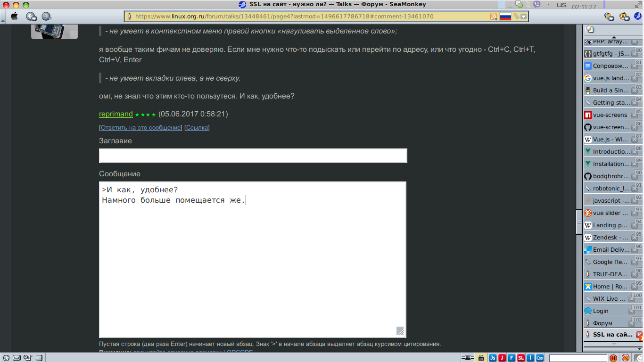Switch to the 'vue slider ...' DuckDuckGo tab
Image resolution: width=644 pixels, height=362 pixels.
(613, 213)
